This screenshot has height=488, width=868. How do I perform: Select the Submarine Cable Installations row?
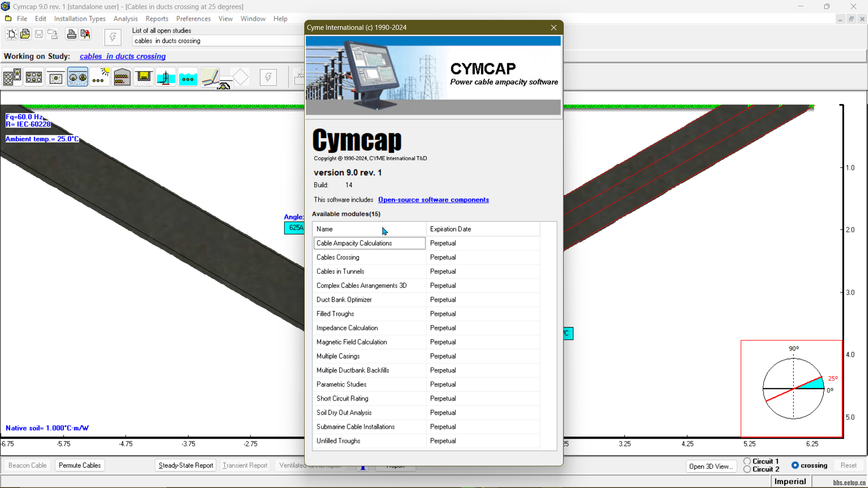pyautogui.click(x=426, y=427)
